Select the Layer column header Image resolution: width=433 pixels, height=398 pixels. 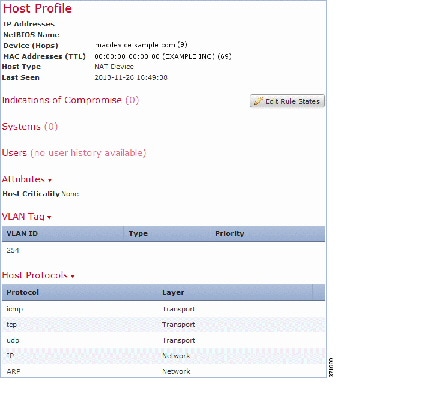click(x=236, y=292)
